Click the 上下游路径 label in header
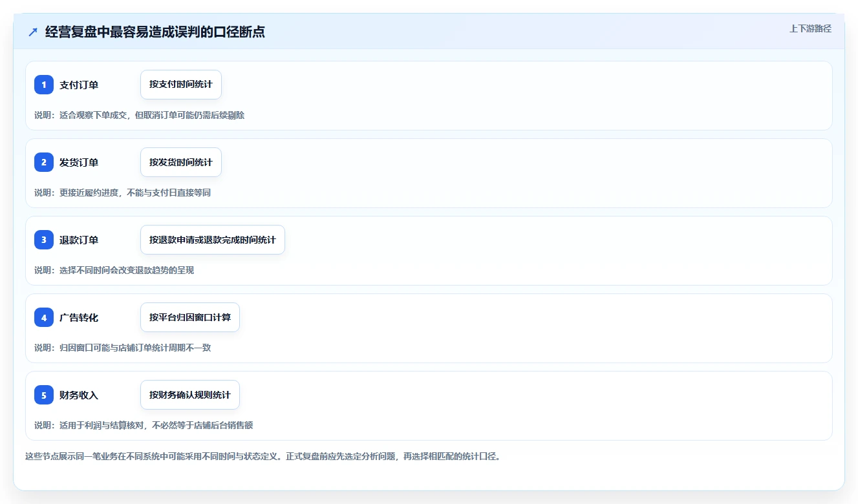 (810, 29)
